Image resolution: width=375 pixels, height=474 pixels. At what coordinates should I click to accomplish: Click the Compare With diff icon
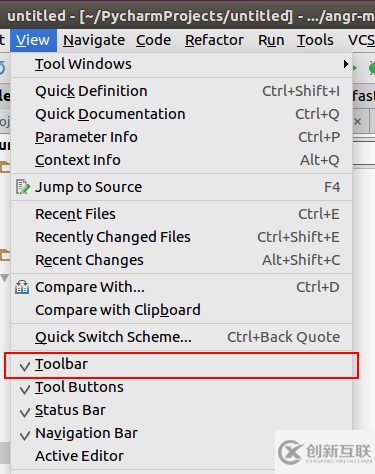(22, 287)
